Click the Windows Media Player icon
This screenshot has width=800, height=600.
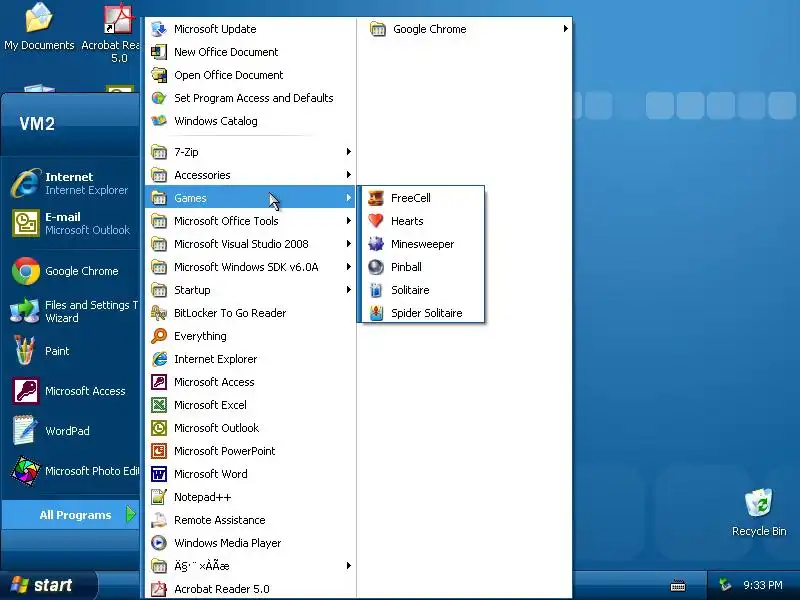(159, 543)
